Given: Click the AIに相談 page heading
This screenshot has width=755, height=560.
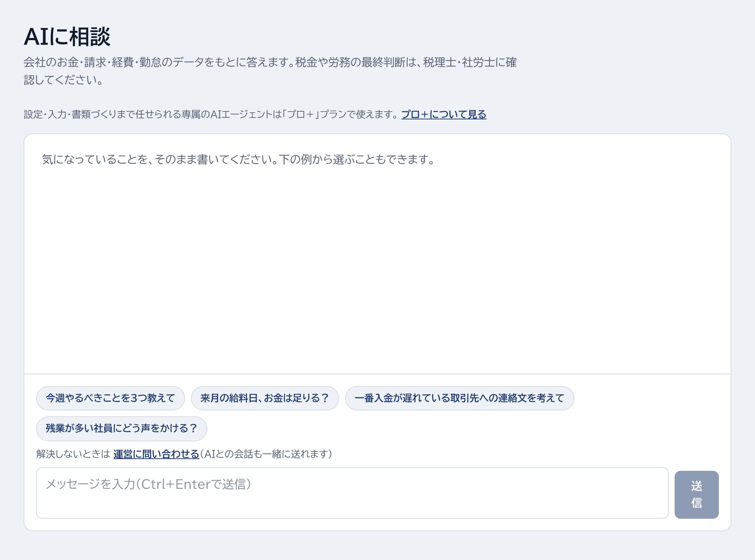Looking at the screenshot, I should click(67, 36).
